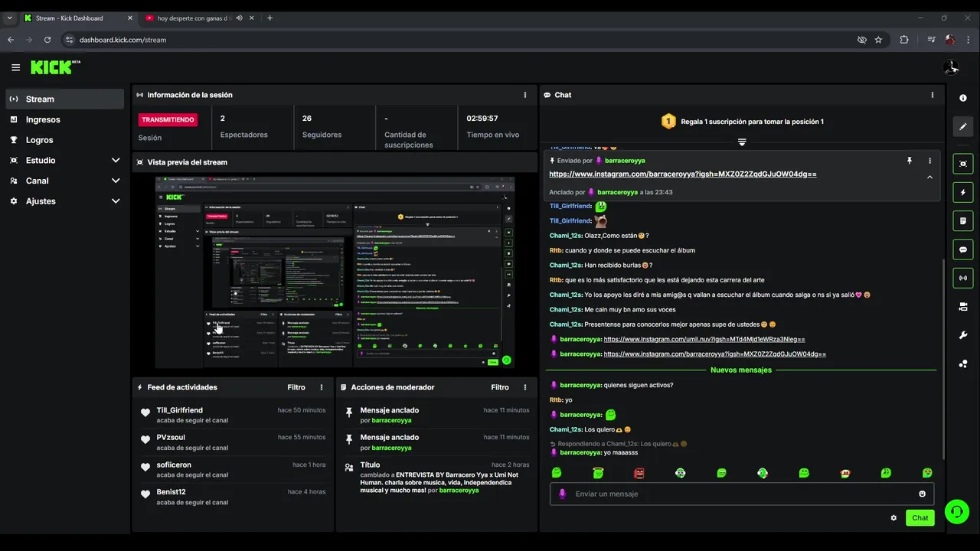
Task: Select Stream in the sidebar
Action: coord(65,99)
